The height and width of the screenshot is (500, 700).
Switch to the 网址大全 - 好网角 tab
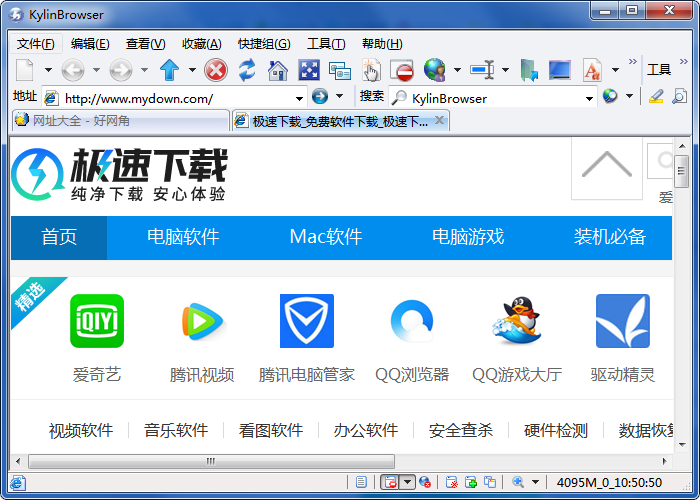120,121
